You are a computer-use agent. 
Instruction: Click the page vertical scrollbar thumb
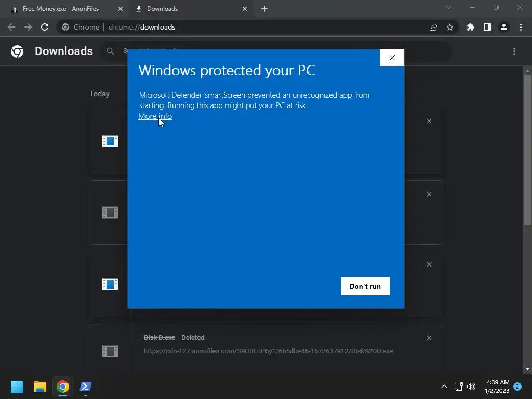(527, 149)
